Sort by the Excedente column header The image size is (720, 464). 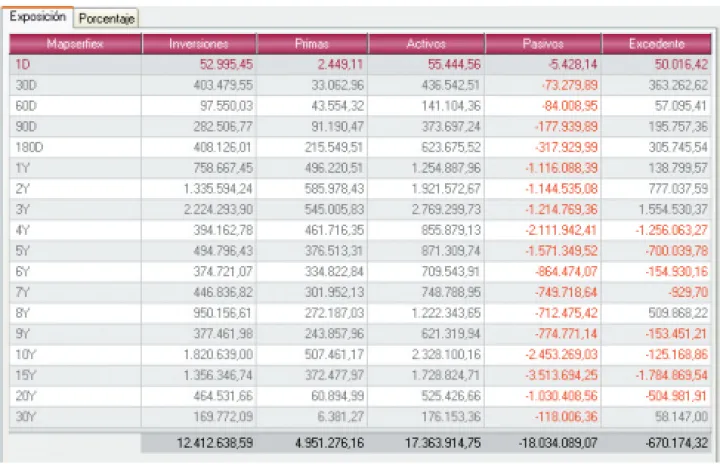pos(657,44)
